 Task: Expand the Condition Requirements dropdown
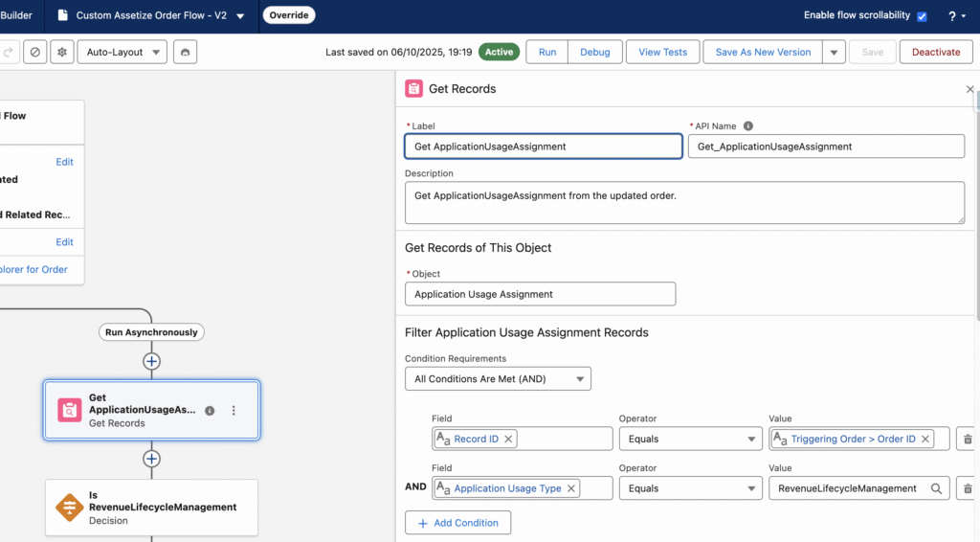(498, 379)
